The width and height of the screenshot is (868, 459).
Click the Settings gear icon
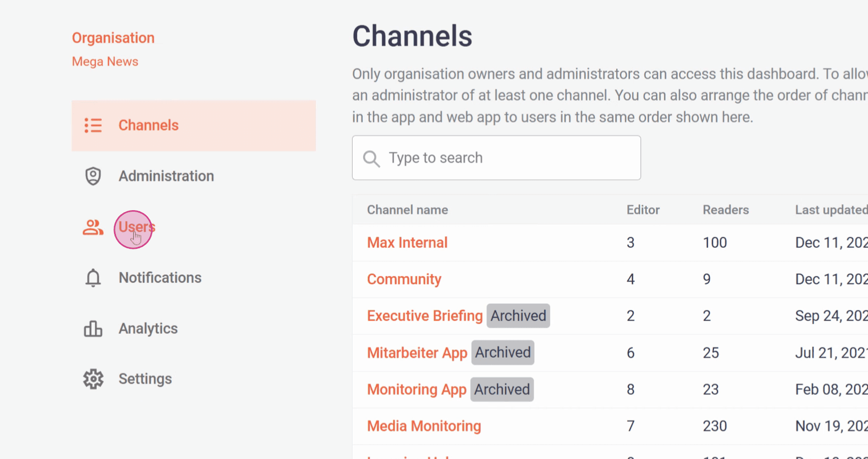[x=93, y=379]
